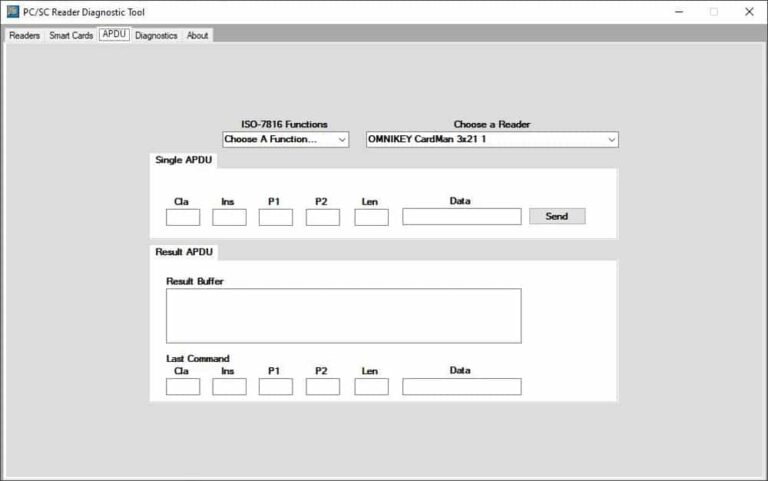
Task: Focus the Single APDU P2 field
Action: 323,217
